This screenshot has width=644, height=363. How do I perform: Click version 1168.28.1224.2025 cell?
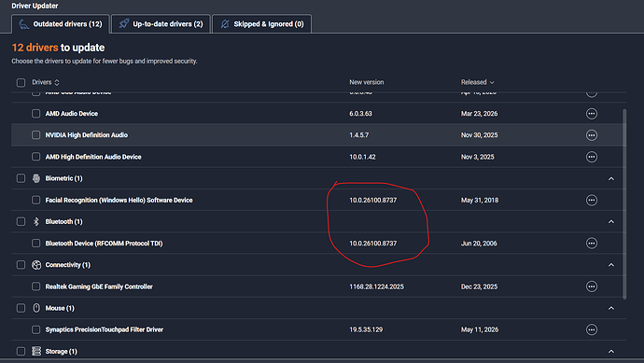(x=376, y=286)
